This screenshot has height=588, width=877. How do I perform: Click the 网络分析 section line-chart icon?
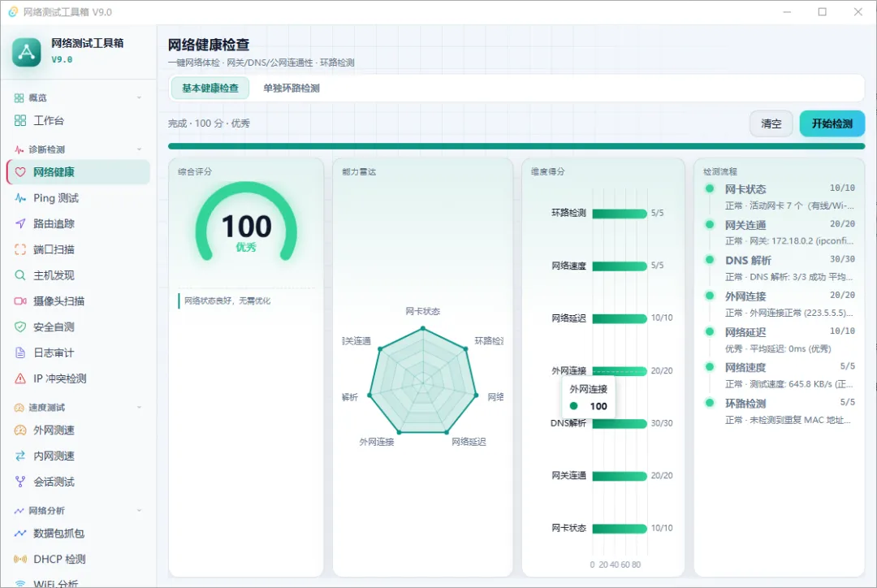point(19,510)
